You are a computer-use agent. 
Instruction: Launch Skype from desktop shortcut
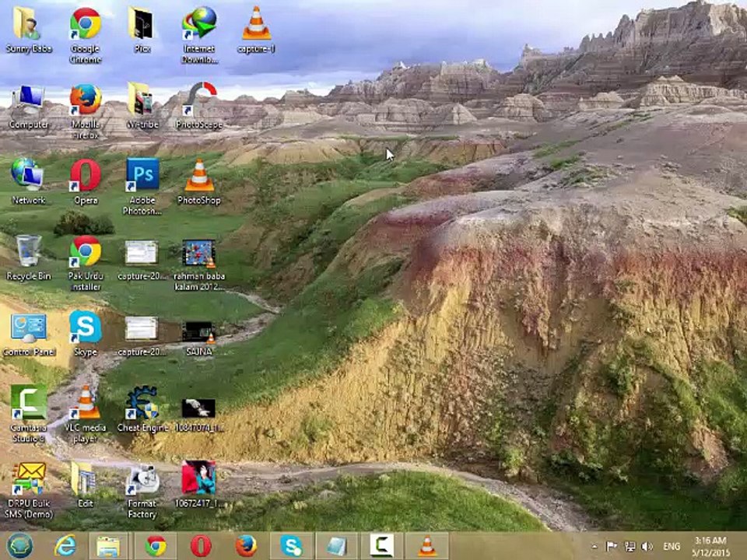click(86, 334)
